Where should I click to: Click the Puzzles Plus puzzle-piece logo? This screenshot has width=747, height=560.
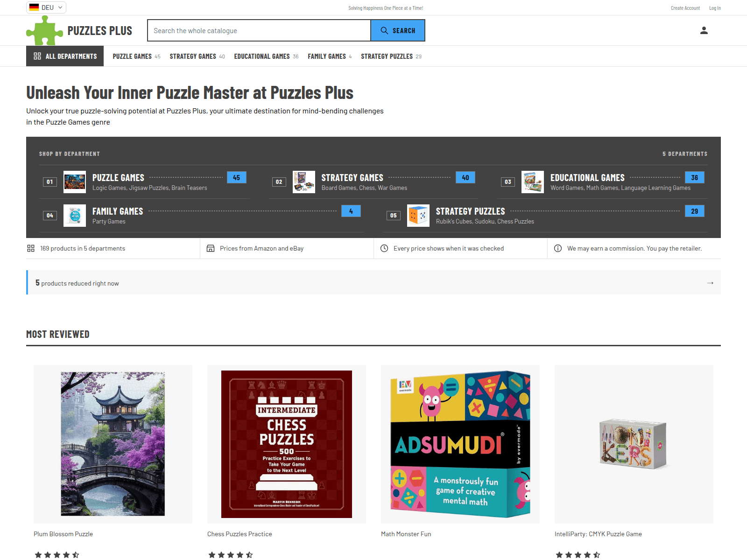click(x=44, y=30)
